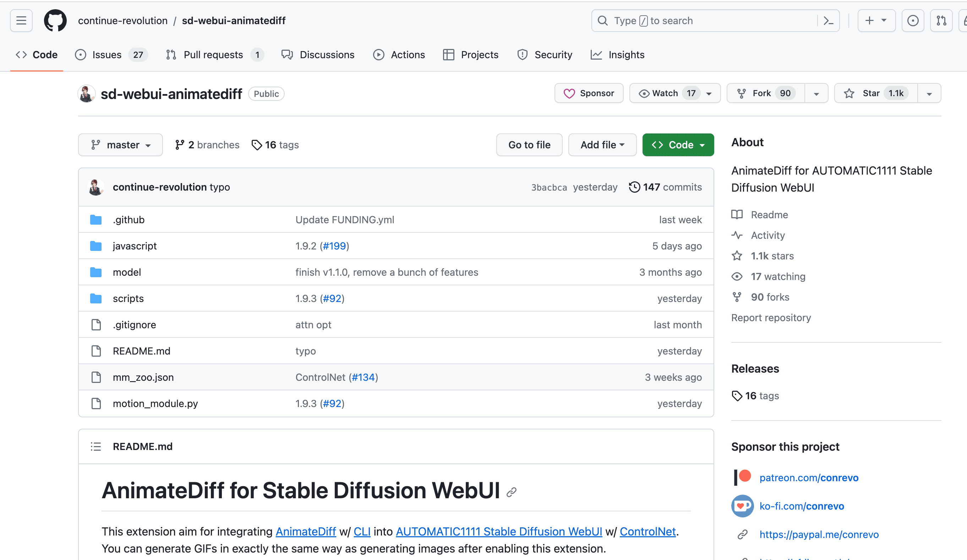Click the commit author avatar
This screenshot has height=560, width=967.
point(96,187)
